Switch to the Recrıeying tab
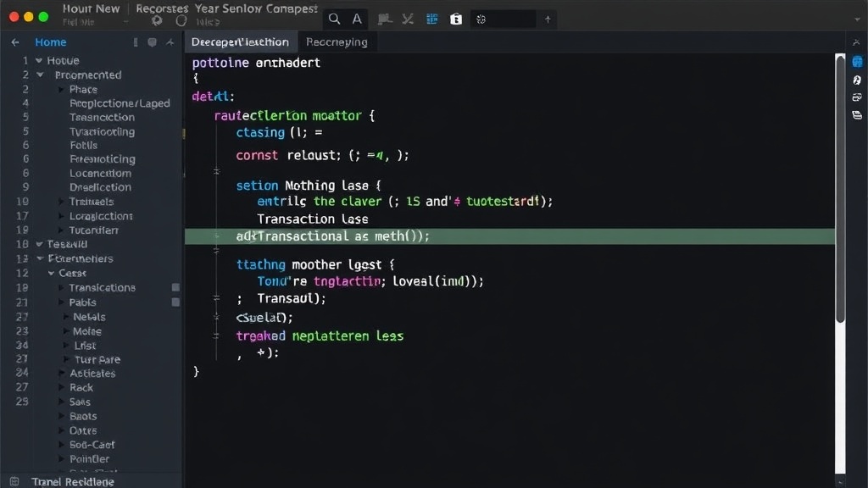The image size is (868, 488). 337,42
